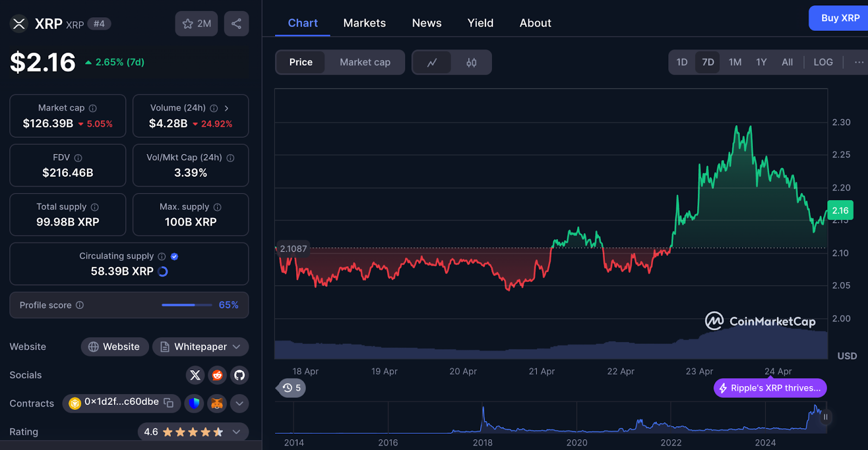Show Market cap info tooltip icon
This screenshot has height=450, width=868.
pyautogui.click(x=93, y=108)
